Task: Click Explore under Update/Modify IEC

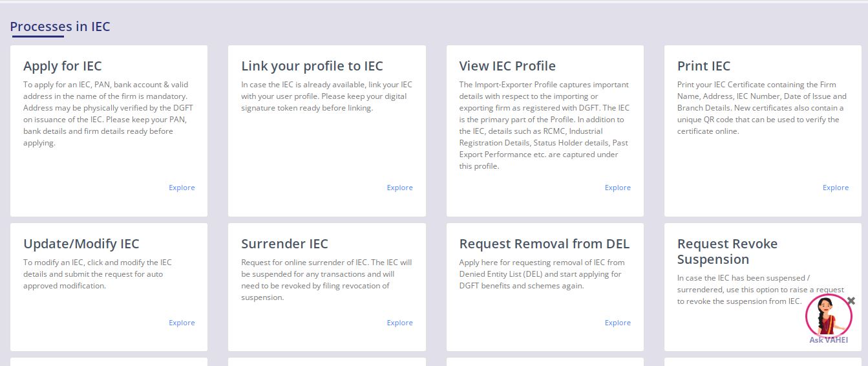Action: tap(182, 323)
